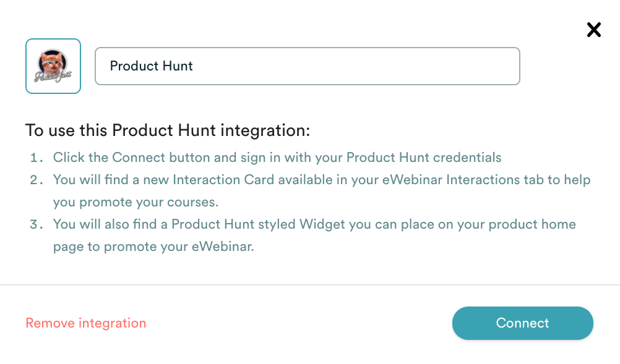Click 'Product Hunt credentials' in step one

(424, 157)
